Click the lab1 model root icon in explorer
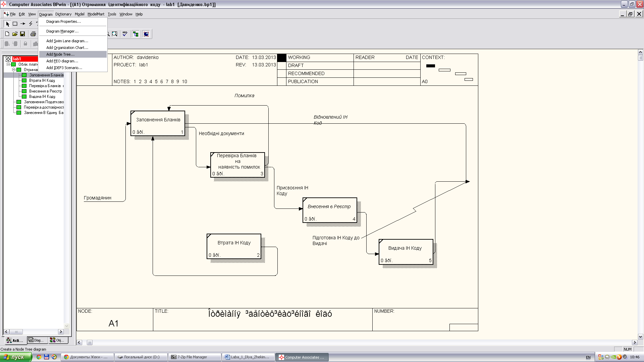This screenshot has width=644, height=362. coord(8,59)
